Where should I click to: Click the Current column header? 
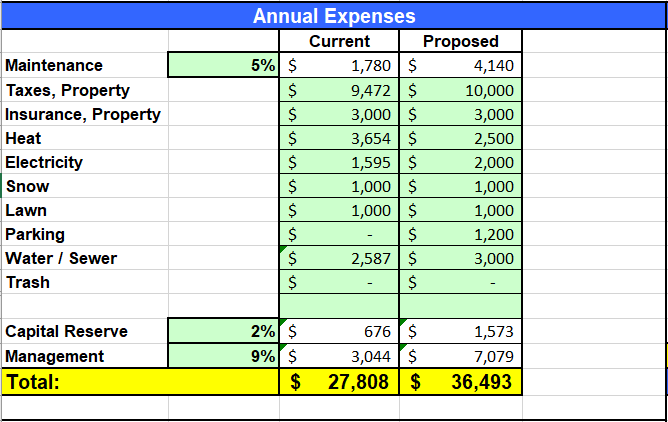coord(339,41)
